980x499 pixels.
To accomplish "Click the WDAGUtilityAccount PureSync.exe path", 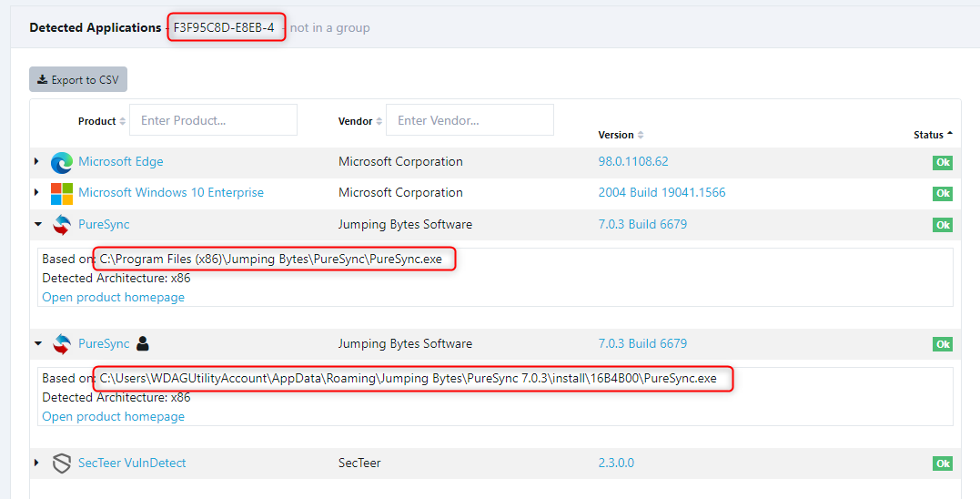I will tap(409, 378).
